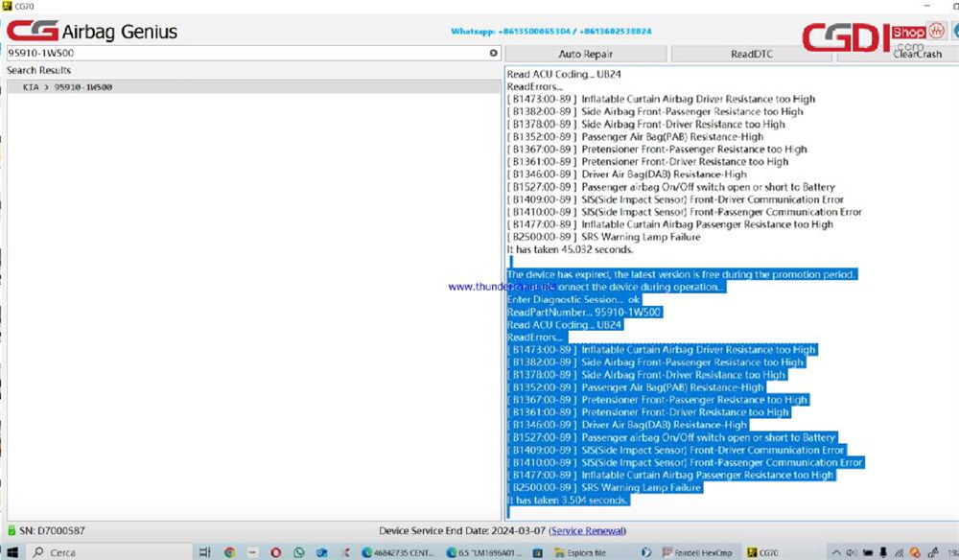Viewport: 959px width, 560px height.
Task: Click the SN: D7000587 status text
Action: point(52,530)
